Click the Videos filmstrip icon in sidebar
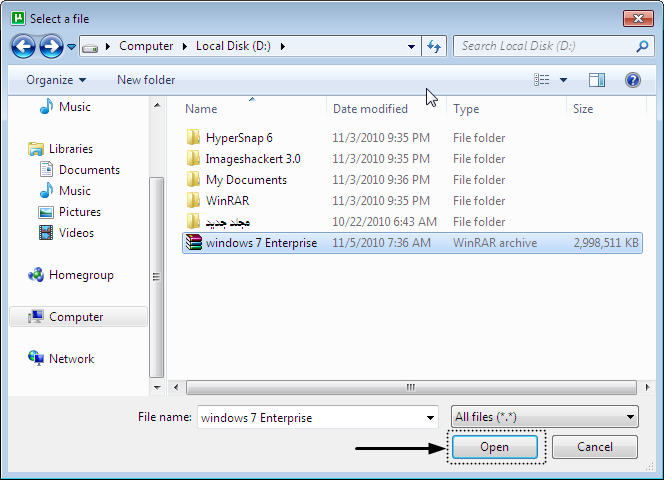Viewport: 664px width, 480px height. click(46, 233)
